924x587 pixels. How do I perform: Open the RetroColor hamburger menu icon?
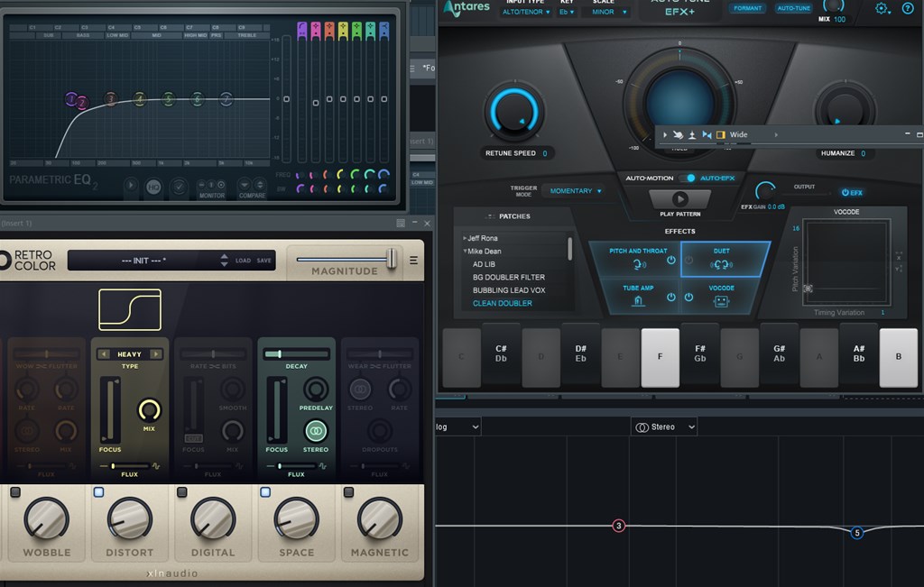[x=413, y=261]
